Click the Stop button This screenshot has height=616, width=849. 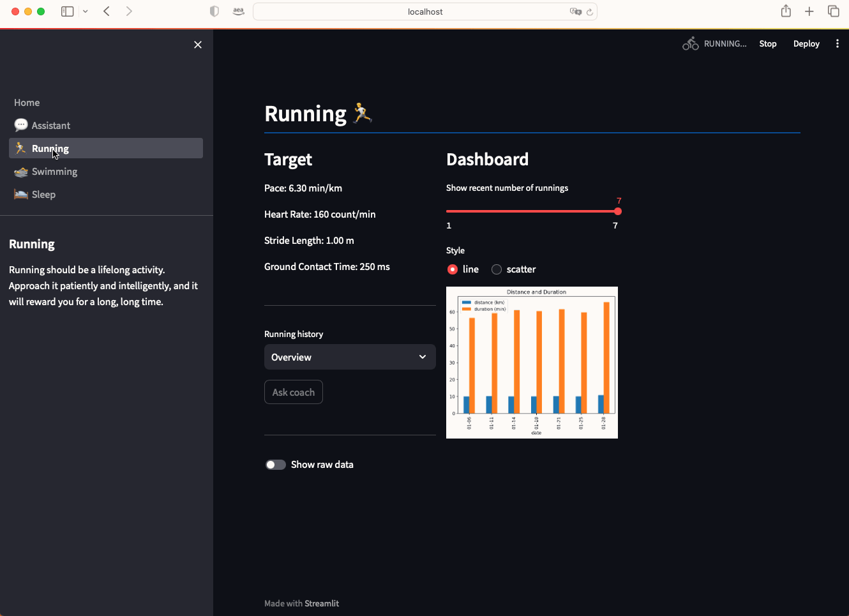[767, 43]
